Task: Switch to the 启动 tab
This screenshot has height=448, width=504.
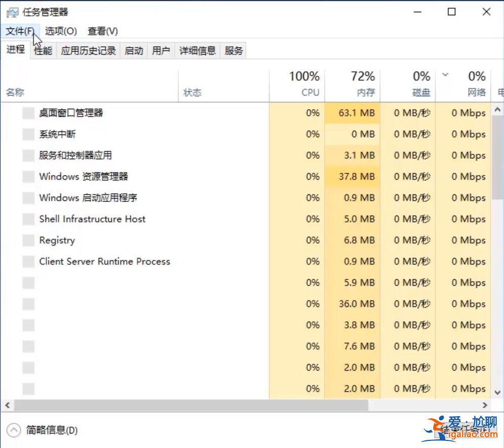Action: (x=133, y=50)
